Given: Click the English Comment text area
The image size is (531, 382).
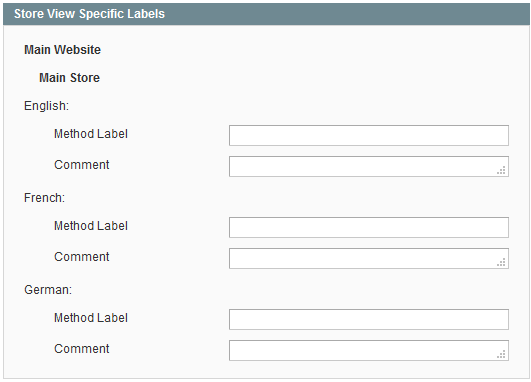Looking at the screenshot, I should [369, 166].
